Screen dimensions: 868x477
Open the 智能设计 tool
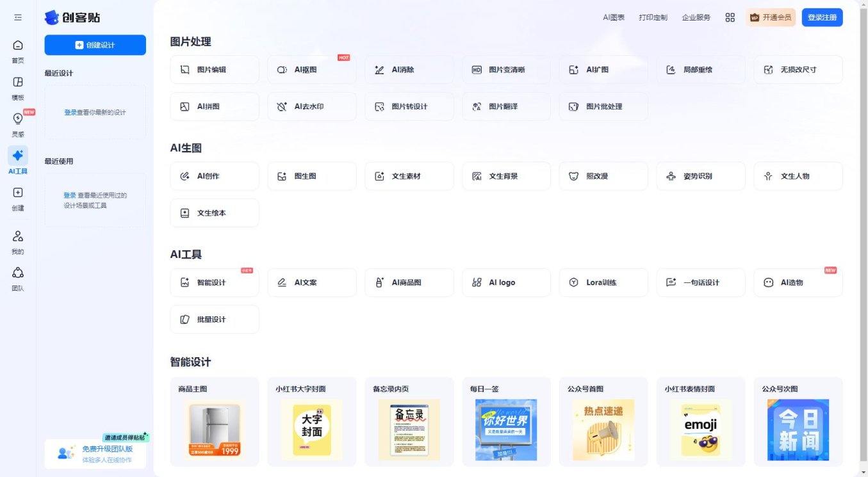215,282
